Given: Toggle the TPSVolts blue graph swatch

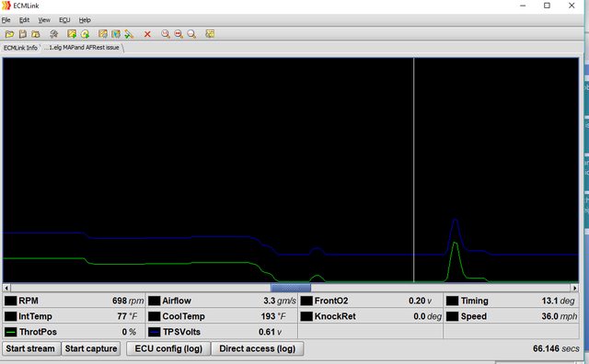Looking at the screenshot, I should click(x=155, y=332).
